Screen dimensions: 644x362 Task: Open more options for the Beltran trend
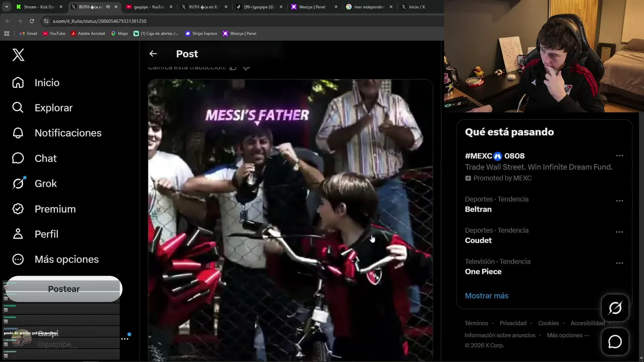click(x=619, y=201)
